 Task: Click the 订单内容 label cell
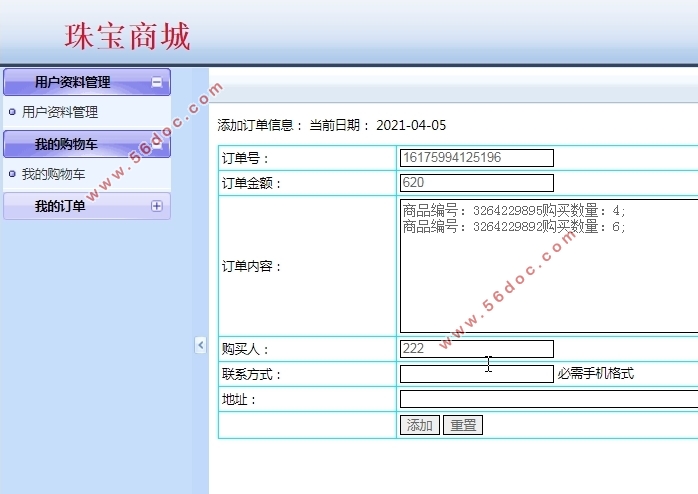(x=307, y=266)
